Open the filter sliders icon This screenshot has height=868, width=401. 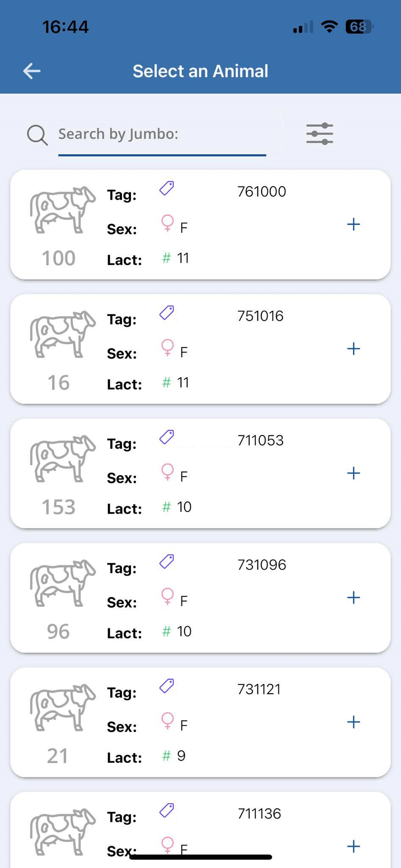320,134
